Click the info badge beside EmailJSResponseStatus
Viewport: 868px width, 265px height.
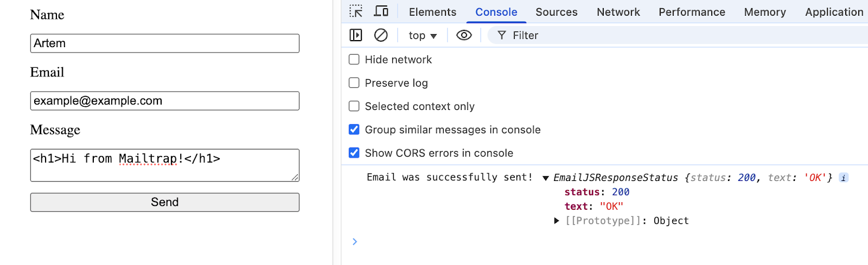(x=844, y=178)
